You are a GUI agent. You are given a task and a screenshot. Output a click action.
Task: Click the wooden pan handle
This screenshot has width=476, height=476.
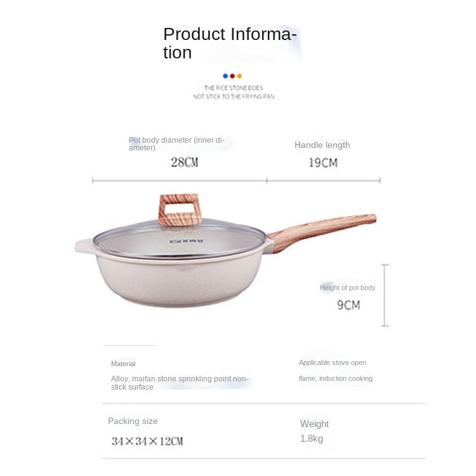coord(324,228)
